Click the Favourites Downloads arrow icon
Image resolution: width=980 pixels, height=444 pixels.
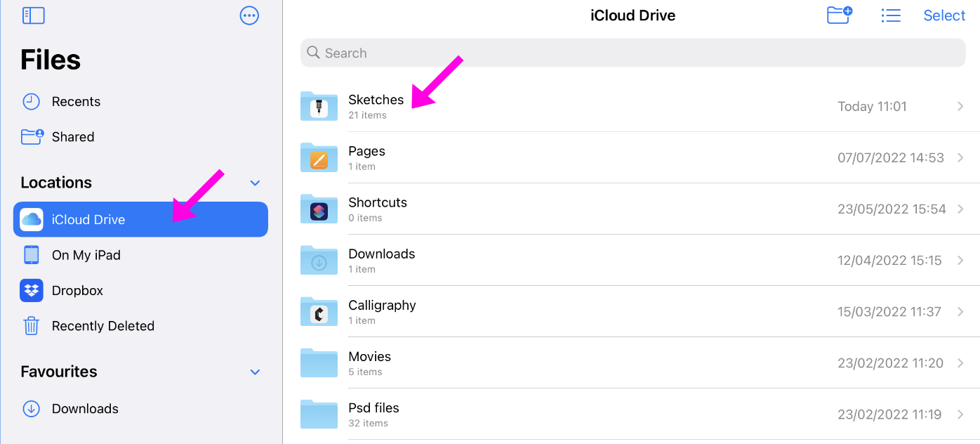[x=31, y=408]
